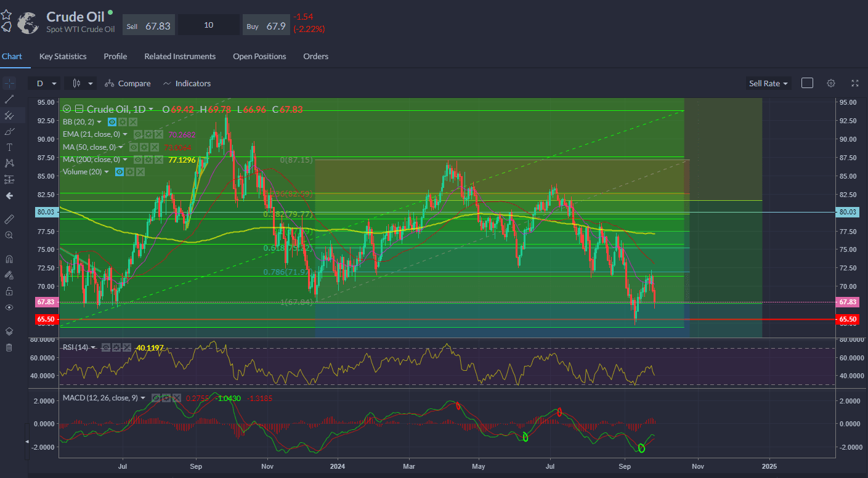The image size is (868, 478).
Task: Open the Open Positions tab
Action: point(259,56)
